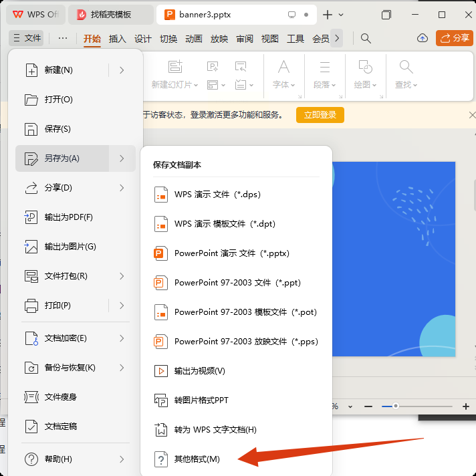Screen dimensions: 476x476
Task: Show more ribbon tabs chevron
Action: (x=337, y=38)
